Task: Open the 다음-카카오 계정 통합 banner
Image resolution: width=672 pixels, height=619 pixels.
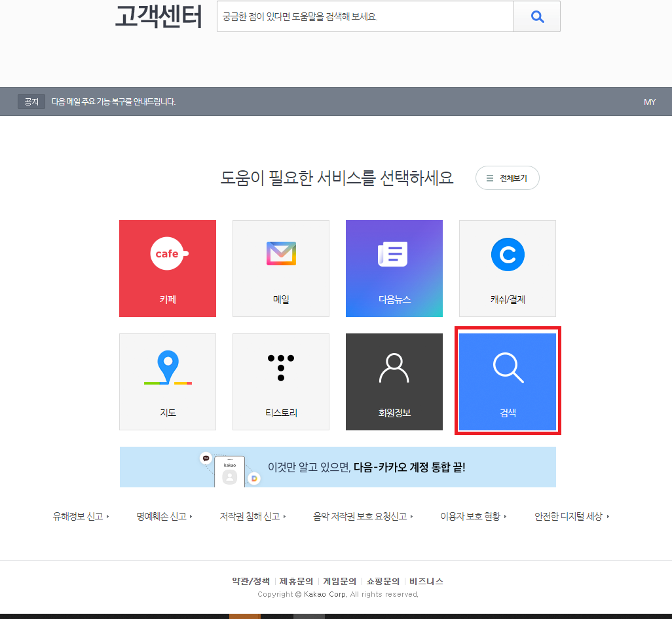Action: pos(338,467)
